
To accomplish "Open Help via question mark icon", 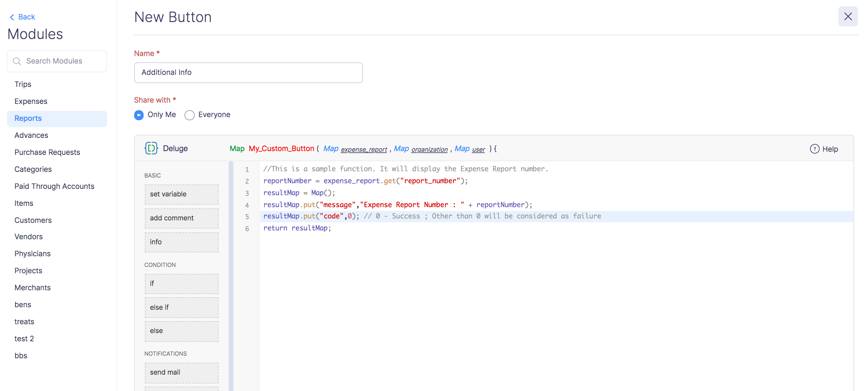I will click(x=814, y=149).
